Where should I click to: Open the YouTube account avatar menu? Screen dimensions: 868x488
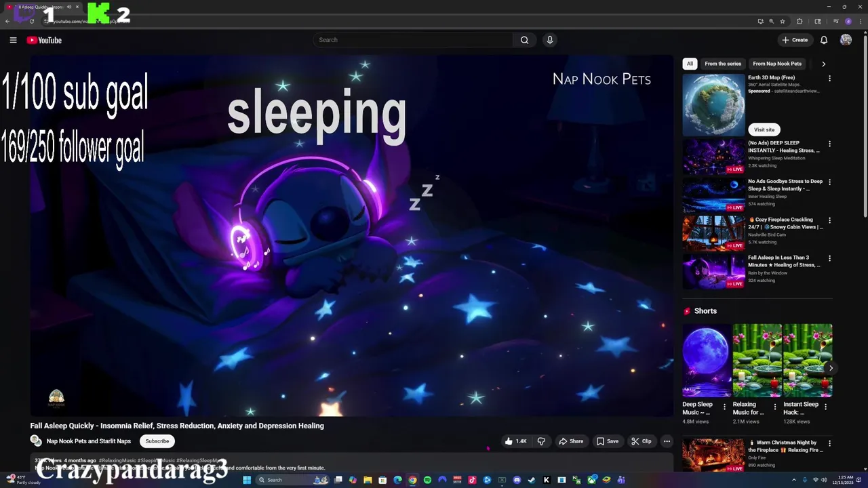(846, 40)
